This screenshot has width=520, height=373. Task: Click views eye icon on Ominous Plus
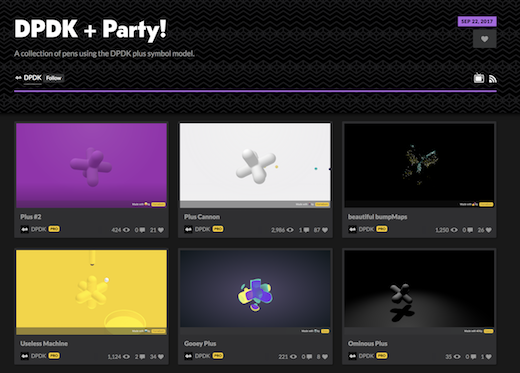(457, 357)
